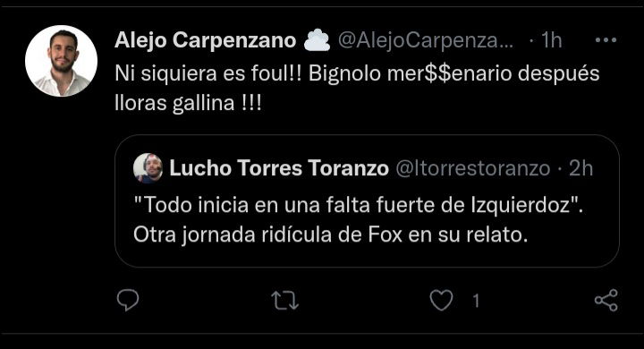Click the Alejo Carpenzano display name
The width and height of the screenshot is (644, 349).
click(x=206, y=40)
